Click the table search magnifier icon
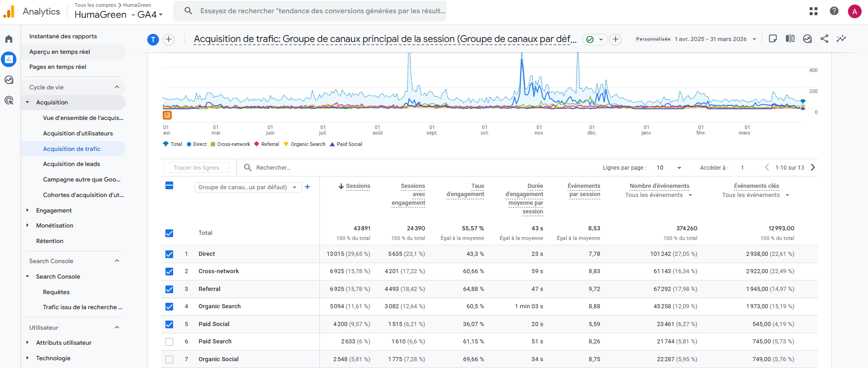The width and height of the screenshot is (868, 368). point(248,167)
